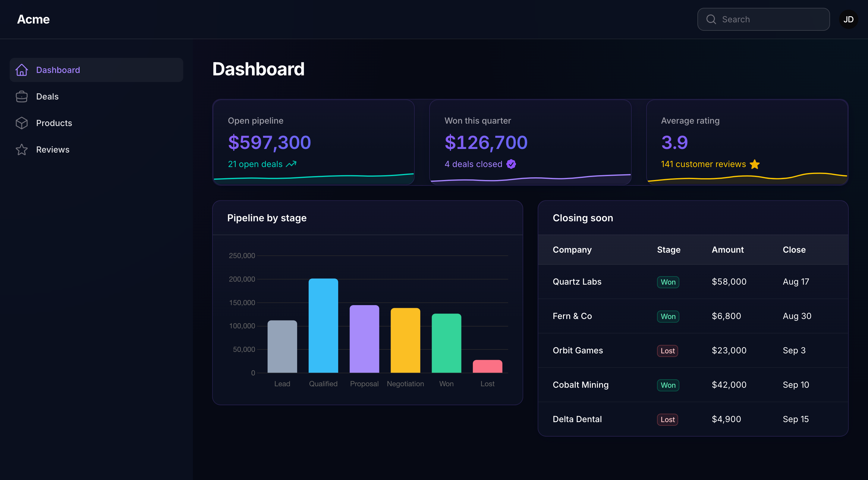Click the $42,000 amount cell
The width and height of the screenshot is (868, 480).
[x=729, y=385]
